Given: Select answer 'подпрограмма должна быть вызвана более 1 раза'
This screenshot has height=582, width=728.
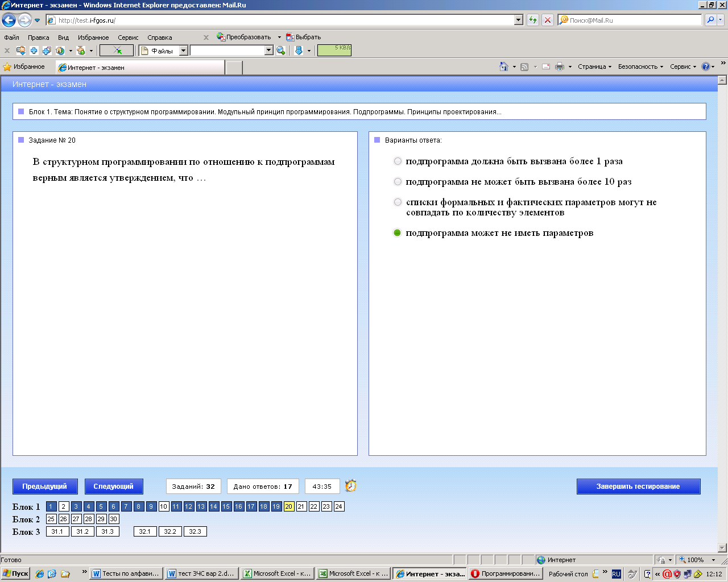Looking at the screenshot, I should coord(398,161).
